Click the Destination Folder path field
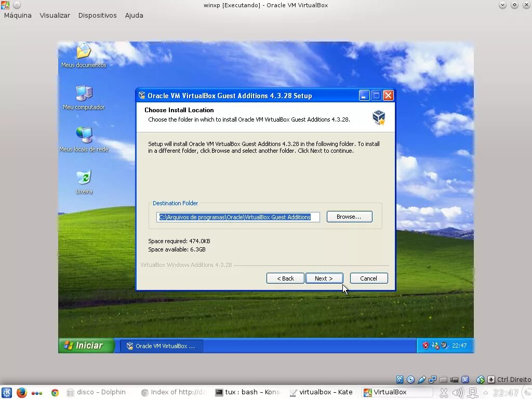The width and height of the screenshot is (532, 399). pyautogui.click(x=236, y=217)
